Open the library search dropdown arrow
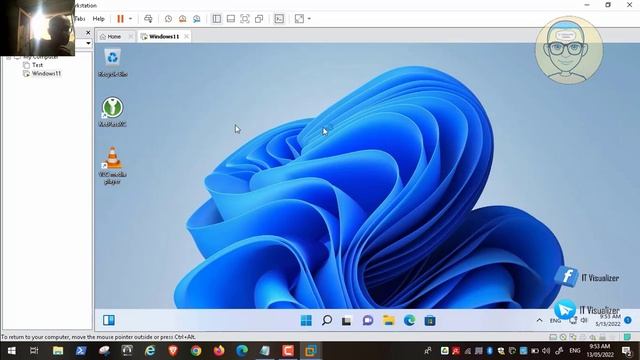Screen dimensions: 640x360 pyautogui.click(x=89, y=43)
